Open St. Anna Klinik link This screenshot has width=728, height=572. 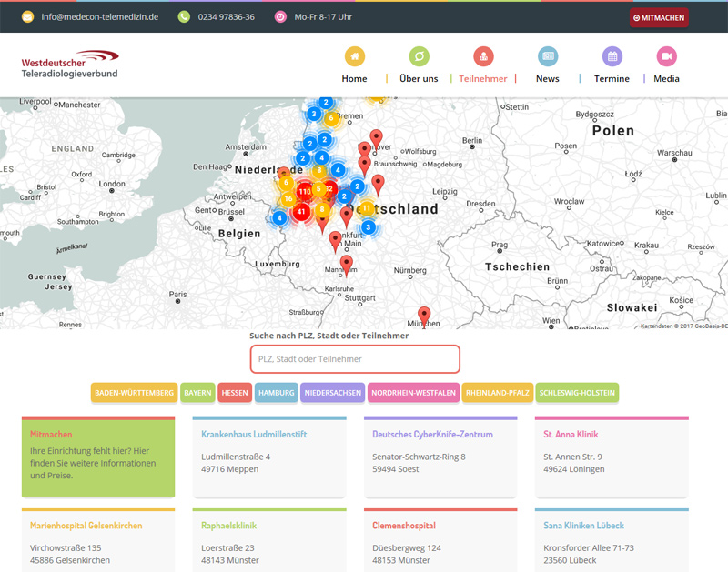point(571,434)
